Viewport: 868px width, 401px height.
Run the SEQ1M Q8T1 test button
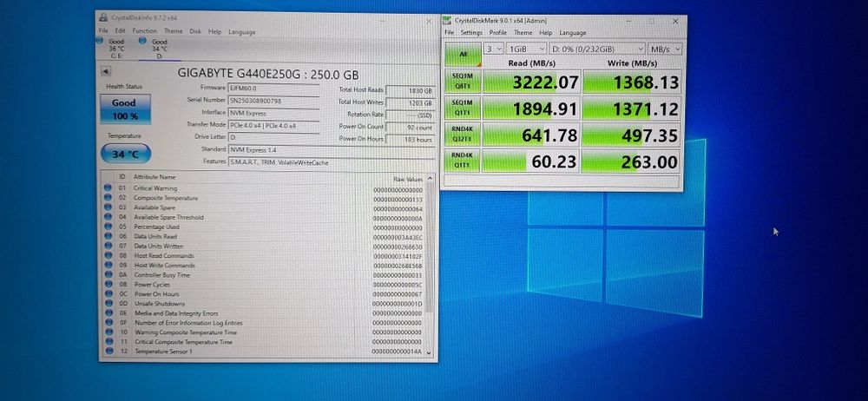(463, 82)
